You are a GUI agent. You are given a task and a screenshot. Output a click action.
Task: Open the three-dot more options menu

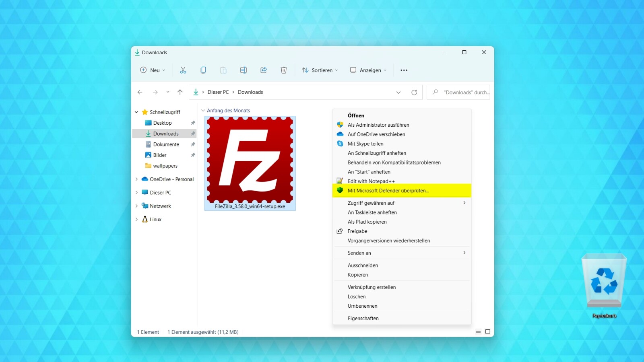click(x=404, y=70)
